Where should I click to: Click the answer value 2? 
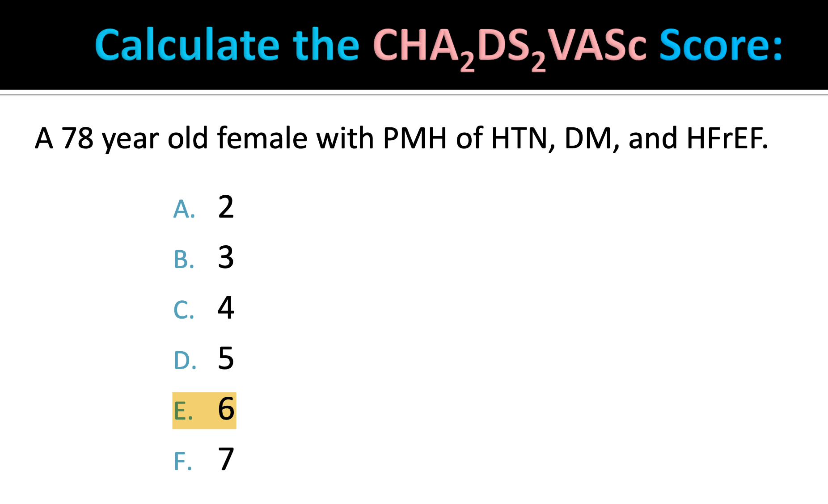(x=226, y=207)
